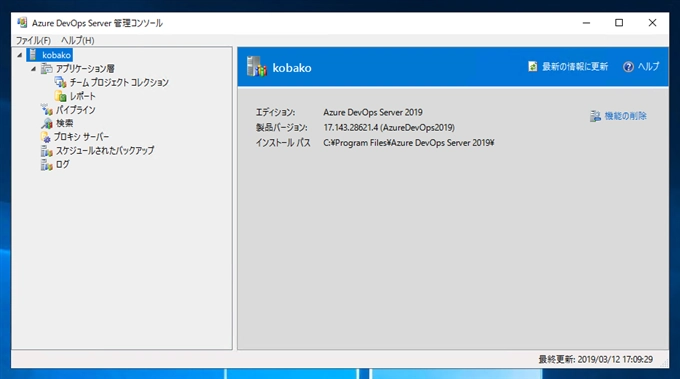Select チーム プロジェクト コレクション in tree
This screenshot has width=680, height=379.
[119, 82]
